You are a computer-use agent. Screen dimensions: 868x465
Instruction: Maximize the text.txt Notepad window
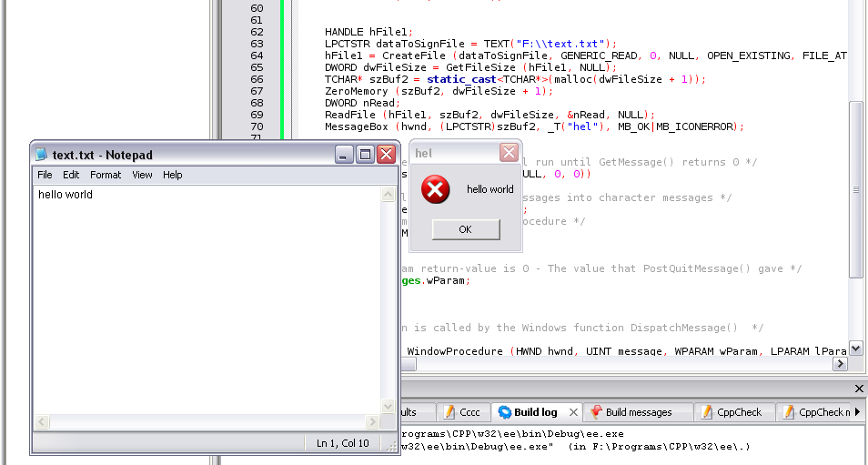(x=365, y=155)
